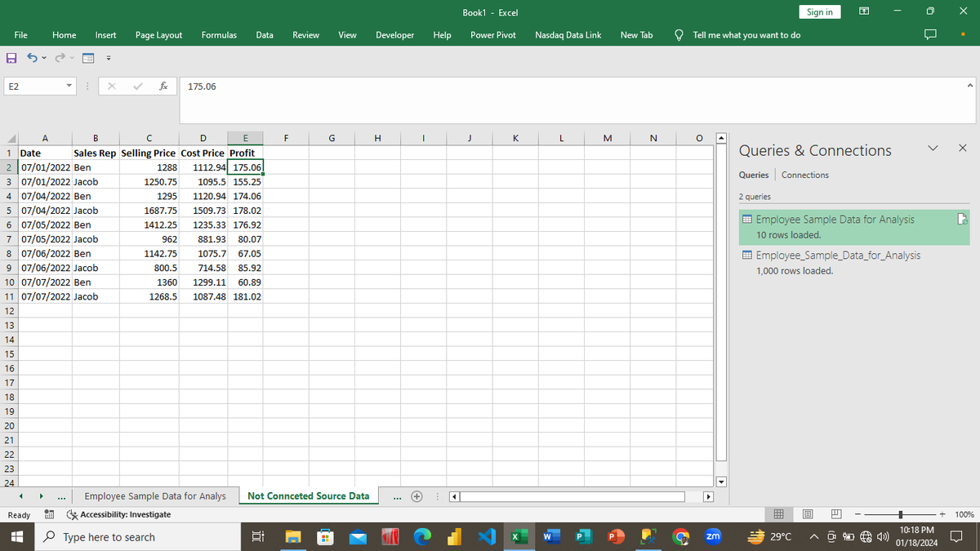Switch to Normal view in status bar
The image size is (980, 551).
[x=778, y=514]
